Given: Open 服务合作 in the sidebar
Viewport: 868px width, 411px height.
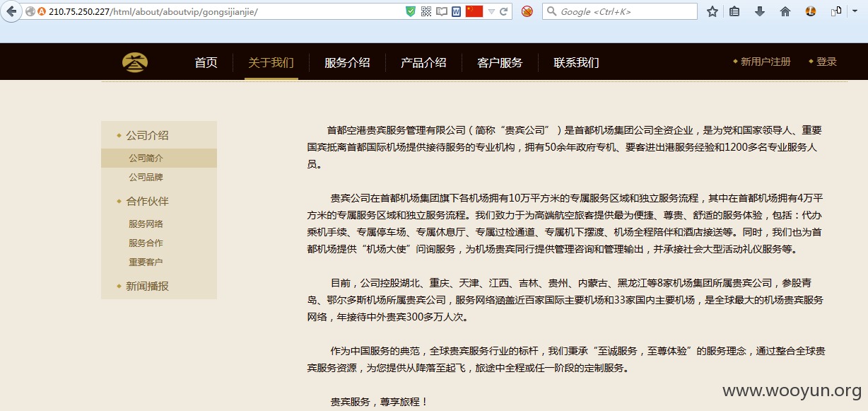Looking at the screenshot, I should (x=146, y=243).
